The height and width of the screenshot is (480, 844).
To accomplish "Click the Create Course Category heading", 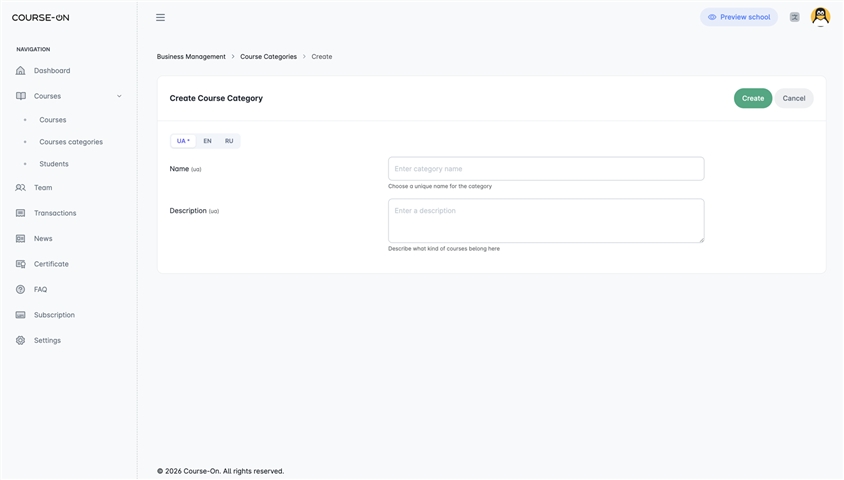I will coord(216,98).
